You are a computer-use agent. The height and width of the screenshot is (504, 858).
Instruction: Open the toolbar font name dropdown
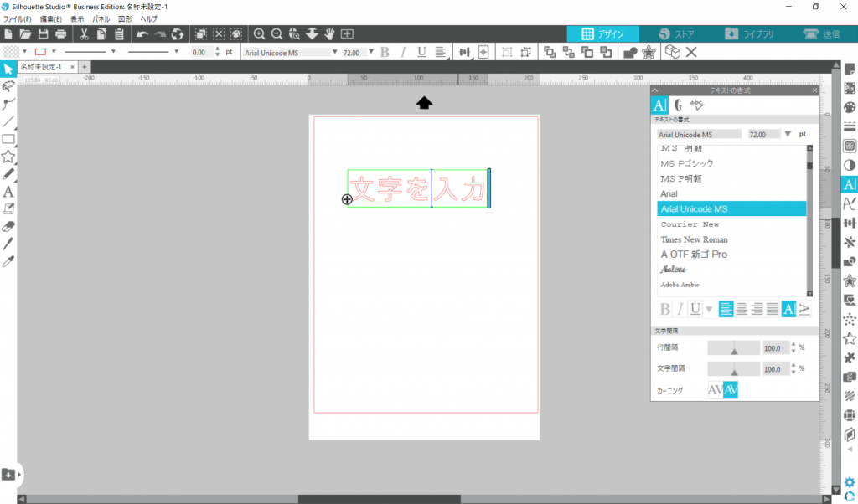tap(335, 52)
